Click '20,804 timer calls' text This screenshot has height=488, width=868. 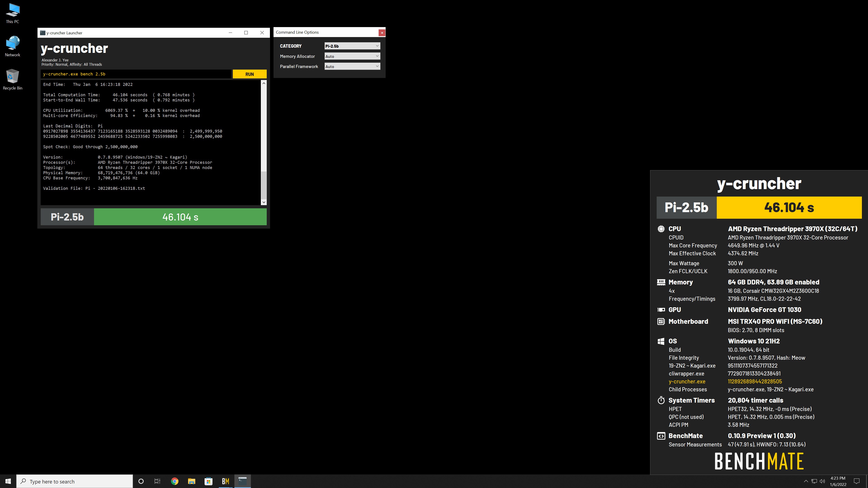coord(755,400)
